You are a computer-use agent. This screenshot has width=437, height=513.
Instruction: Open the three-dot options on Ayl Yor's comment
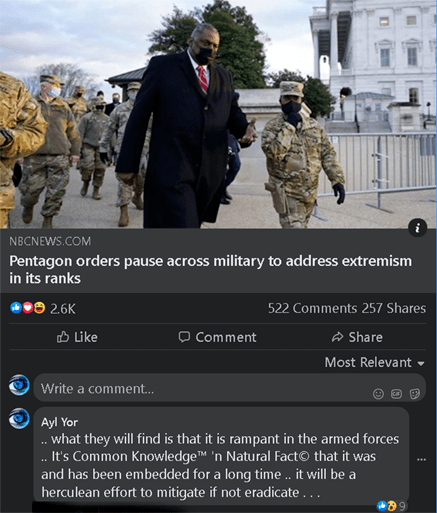click(421, 459)
